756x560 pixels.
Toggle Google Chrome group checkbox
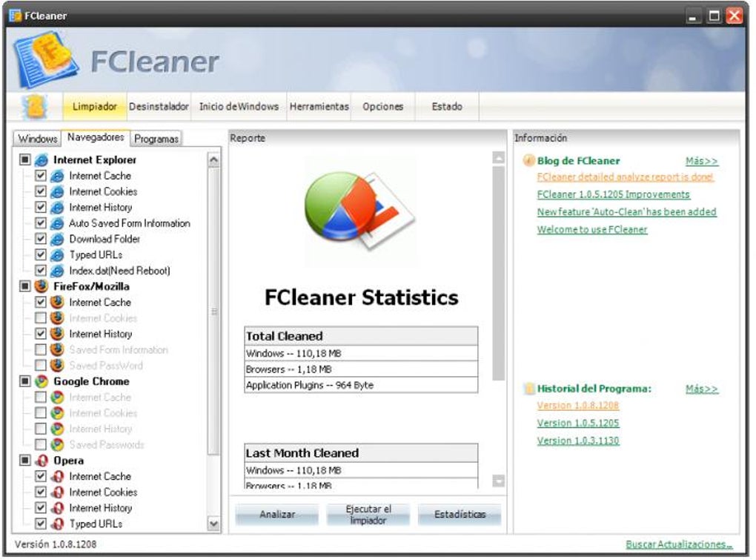(25, 381)
